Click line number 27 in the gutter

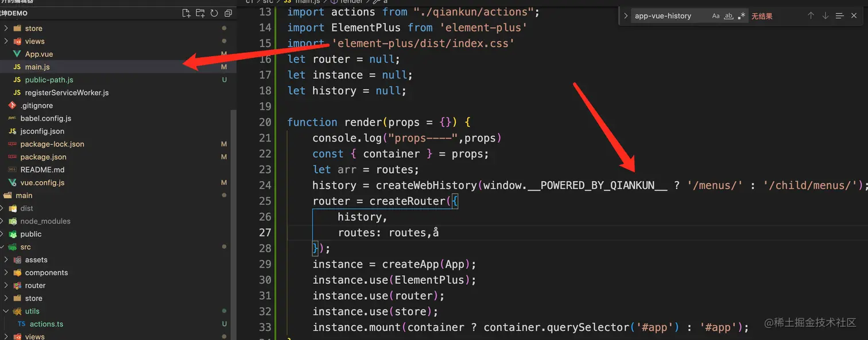[x=265, y=233]
